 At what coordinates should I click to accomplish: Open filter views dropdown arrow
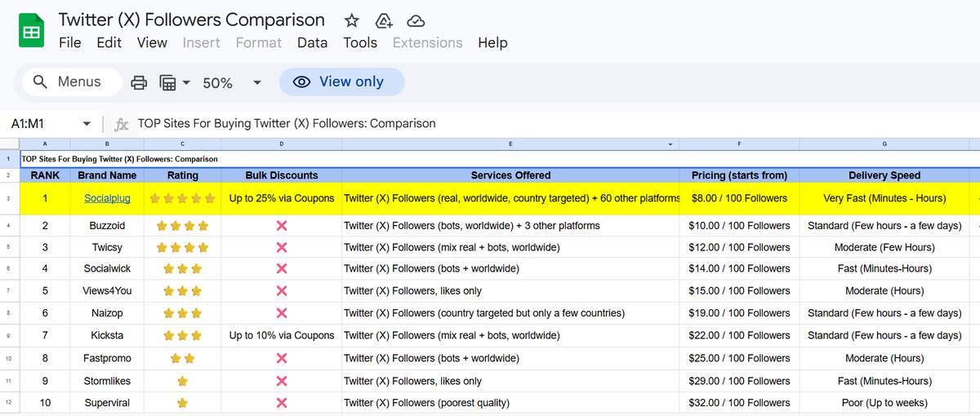[x=186, y=82]
